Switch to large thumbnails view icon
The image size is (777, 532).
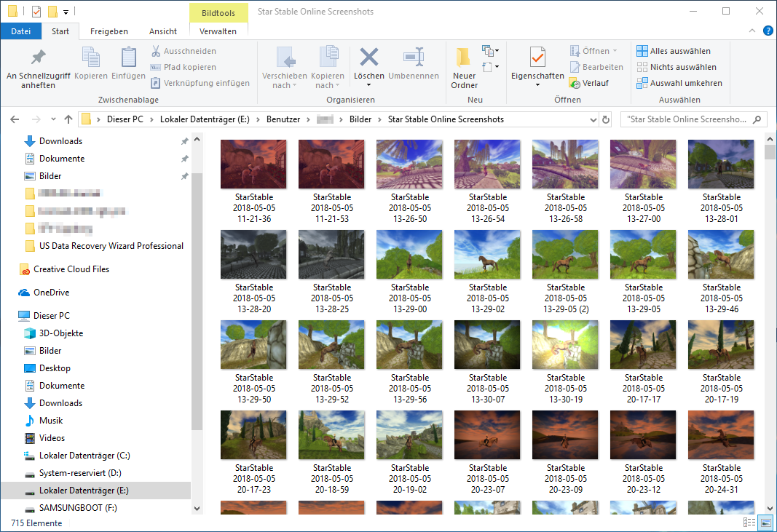click(766, 523)
